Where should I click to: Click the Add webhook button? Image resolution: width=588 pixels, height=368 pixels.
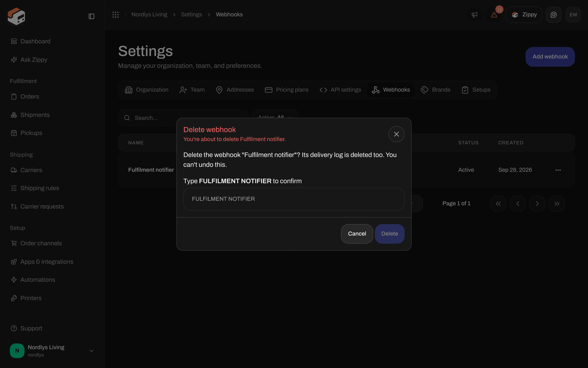pyautogui.click(x=550, y=57)
